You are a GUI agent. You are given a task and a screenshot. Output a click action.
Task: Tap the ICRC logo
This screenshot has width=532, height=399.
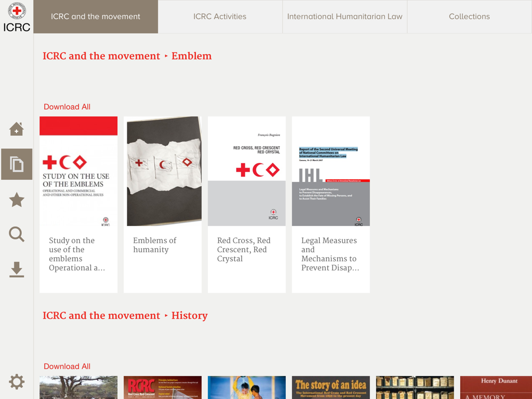pyautogui.click(x=16, y=16)
